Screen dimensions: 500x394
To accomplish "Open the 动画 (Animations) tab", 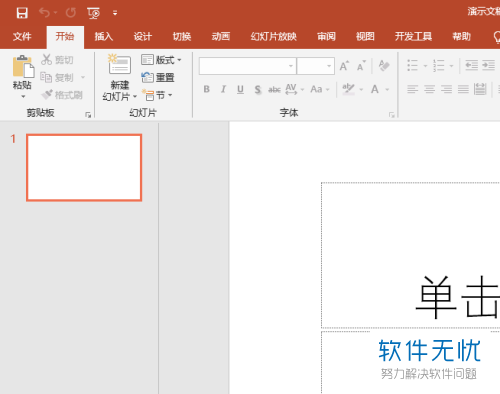I will point(221,36).
